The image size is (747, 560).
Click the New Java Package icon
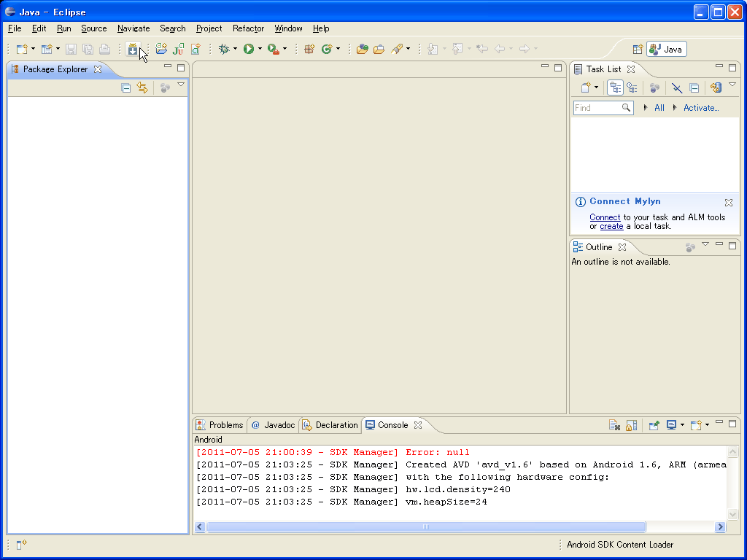click(309, 49)
